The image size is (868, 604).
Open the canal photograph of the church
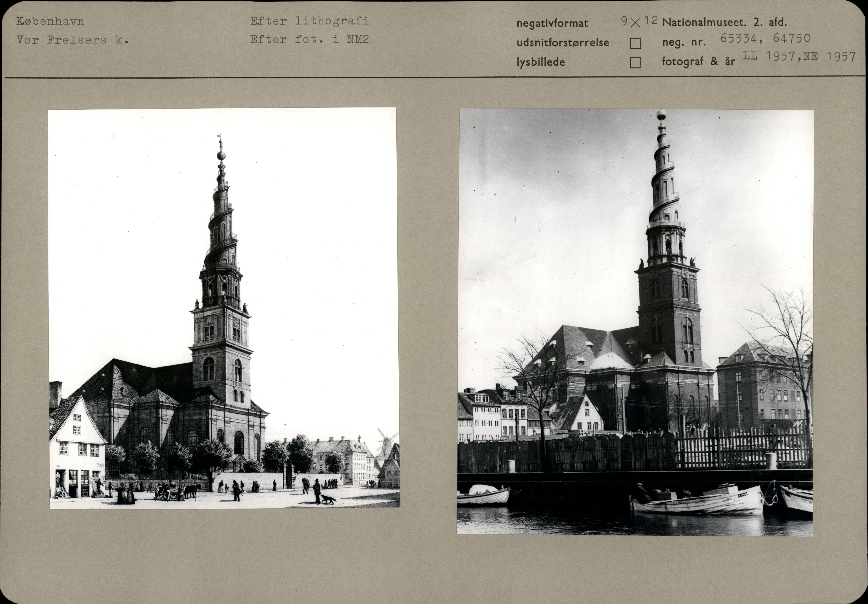pyautogui.click(x=635, y=322)
